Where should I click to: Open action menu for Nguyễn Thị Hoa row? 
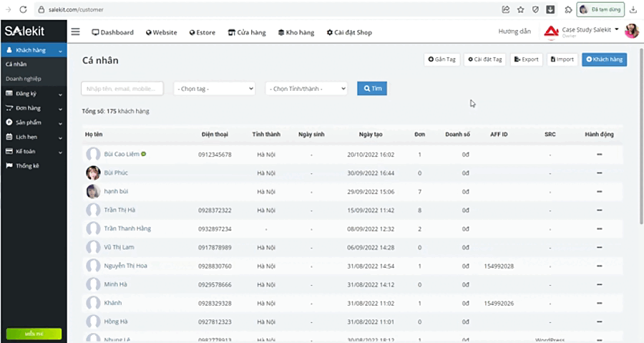coord(599,266)
